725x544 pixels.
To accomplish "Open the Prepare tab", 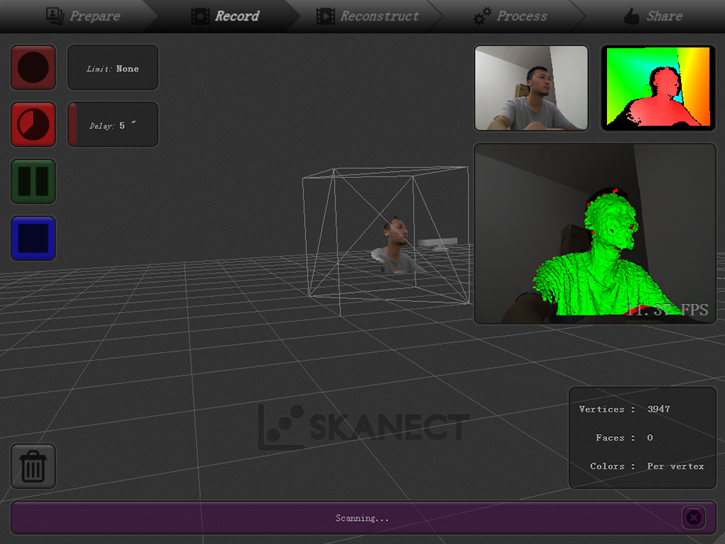I will pyautogui.click(x=83, y=16).
